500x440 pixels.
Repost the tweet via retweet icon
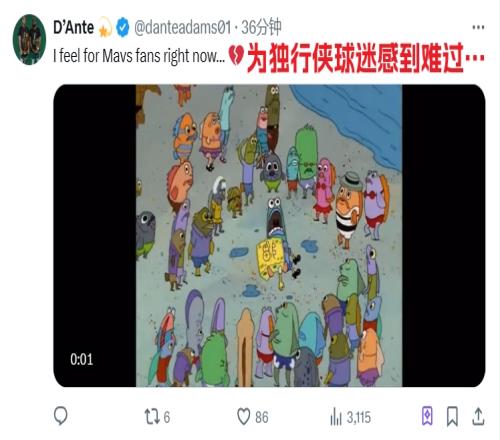click(152, 417)
